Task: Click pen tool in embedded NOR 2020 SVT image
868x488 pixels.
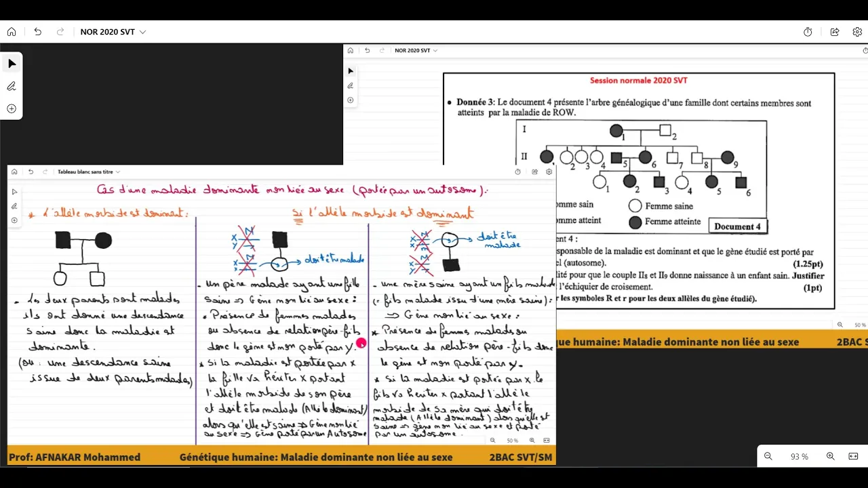Action: tap(350, 85)
